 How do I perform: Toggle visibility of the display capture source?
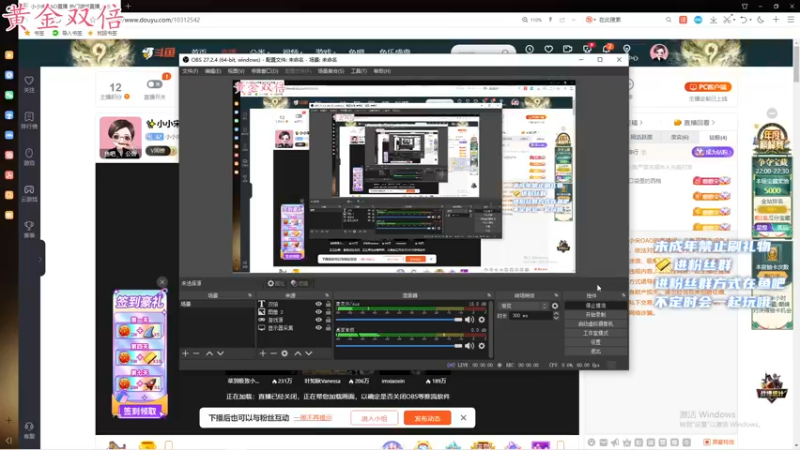click(318, 328)
